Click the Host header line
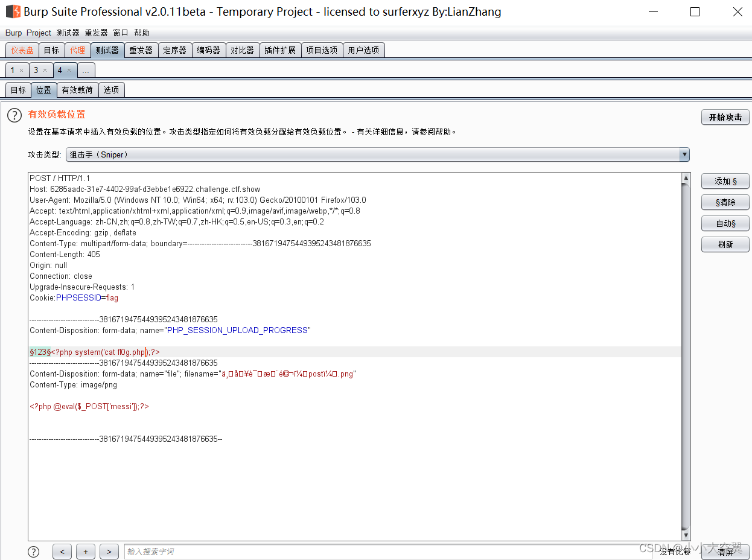 coord(145,189)
